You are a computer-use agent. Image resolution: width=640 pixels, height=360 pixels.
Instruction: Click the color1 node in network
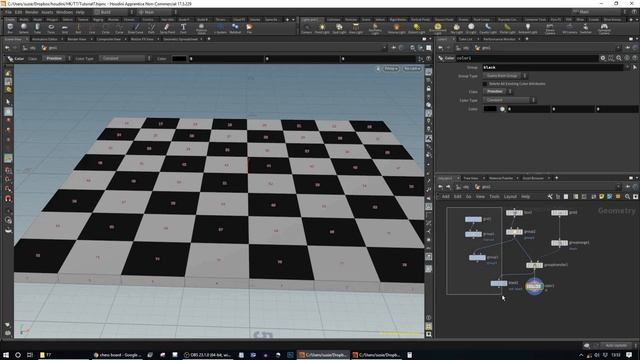(x=534, y=286)
